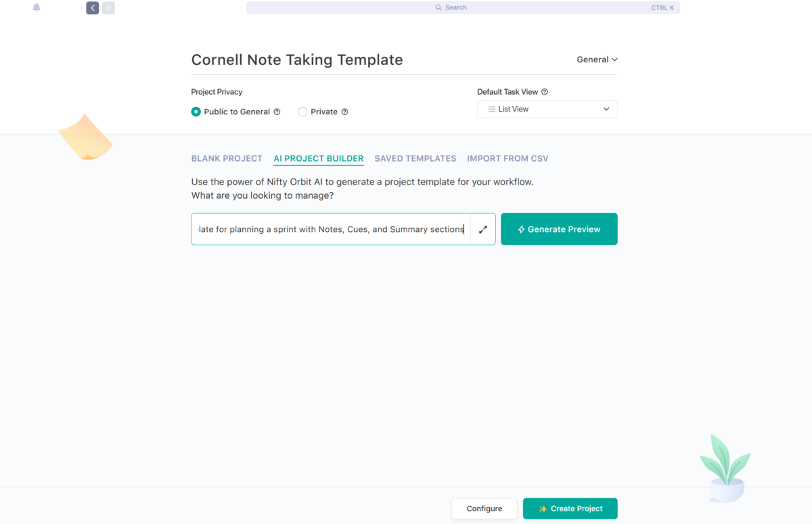Click the help icon beside Private

344,112
